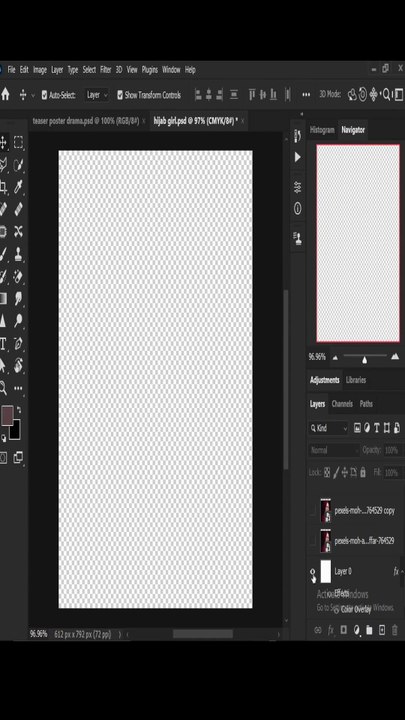Viewport: 405px width, 720px height.
Task: Open the Edit Toolbar three-dots button
Action: point(18,388)
